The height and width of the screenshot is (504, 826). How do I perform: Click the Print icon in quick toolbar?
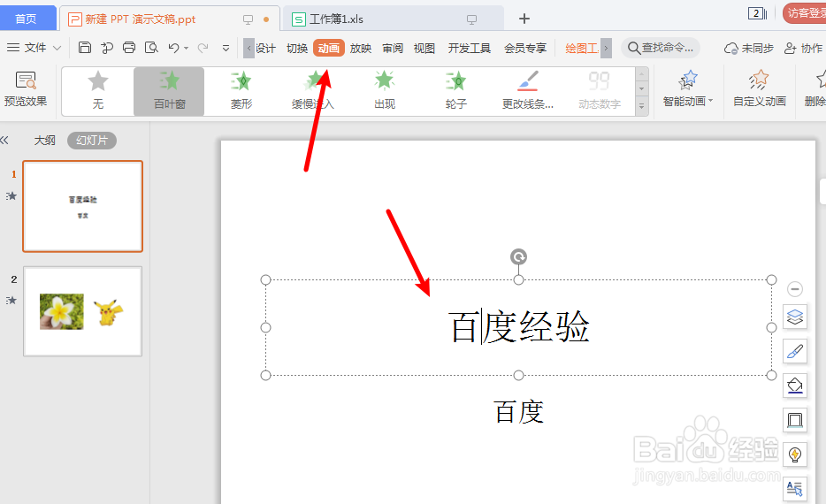tap(129, 48)
